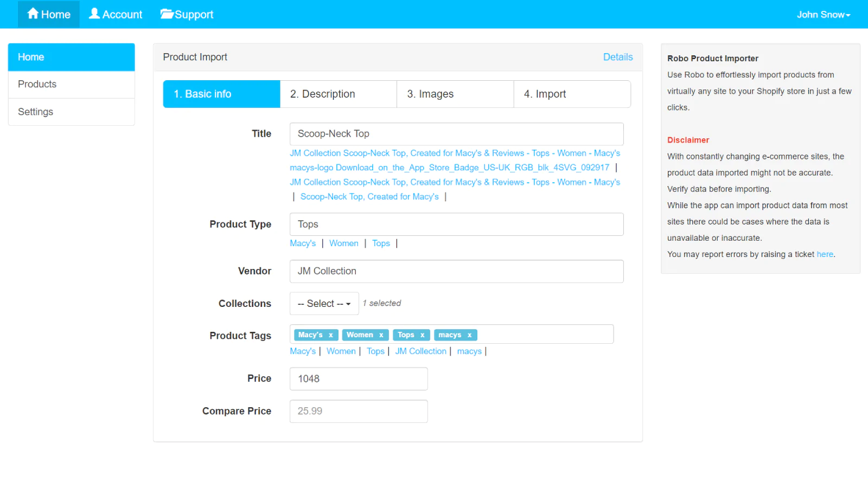Switch to the 4. Import tab
Viewport: 868px width, 488px height.
pos(572,94)
